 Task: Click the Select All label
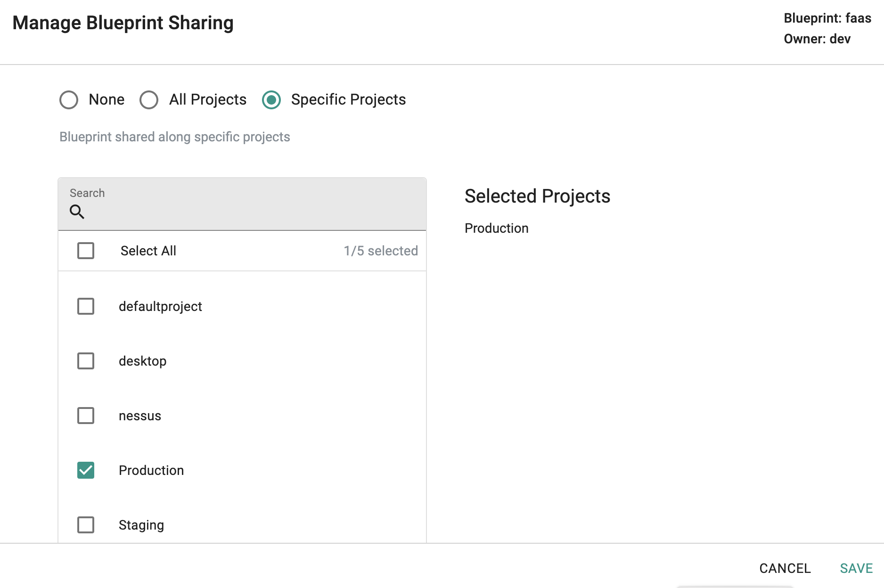tap(148, 251)
